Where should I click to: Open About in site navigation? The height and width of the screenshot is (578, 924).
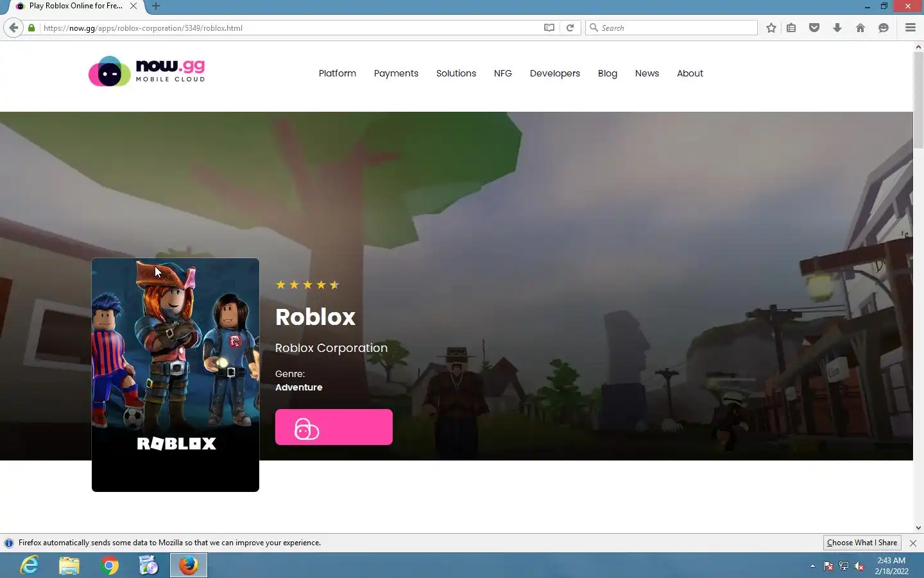point(690,73)
